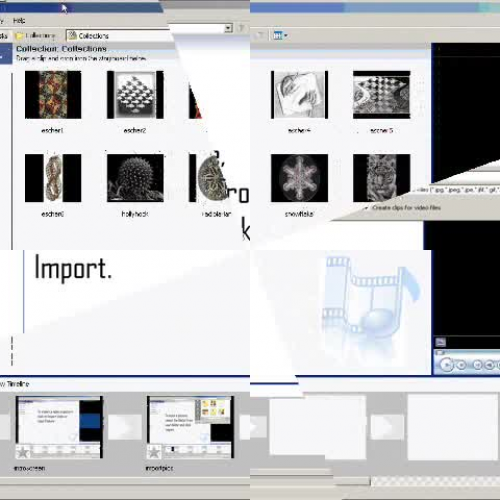Viewport: 500px width, 500px height.
Task: Click Show Timeline button
Action: [15, 384]
